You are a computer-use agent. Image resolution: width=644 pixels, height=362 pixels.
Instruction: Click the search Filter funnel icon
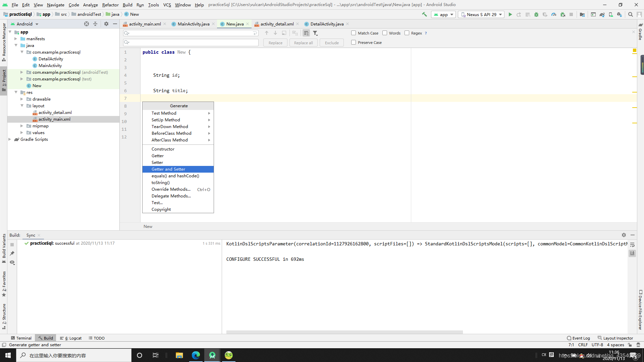[315, 33]
